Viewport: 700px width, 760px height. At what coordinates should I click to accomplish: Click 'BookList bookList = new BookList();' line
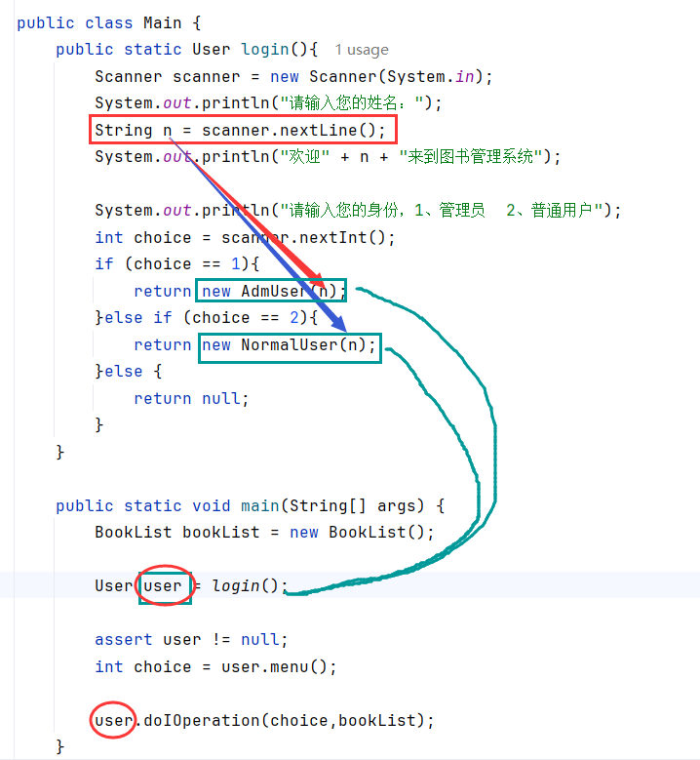tap(264, 532)
